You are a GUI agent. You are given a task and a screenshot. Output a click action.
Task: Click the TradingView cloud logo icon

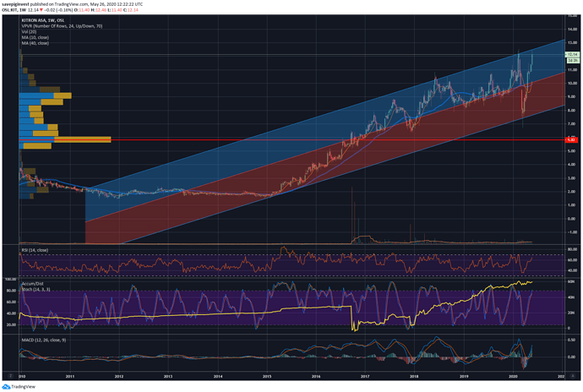(x=6, y=387)
